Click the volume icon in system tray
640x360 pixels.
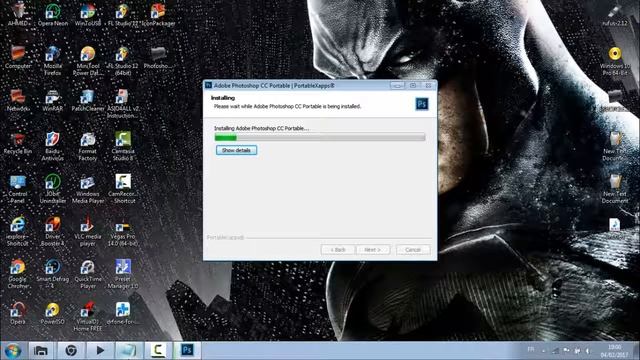pos(588,351)
